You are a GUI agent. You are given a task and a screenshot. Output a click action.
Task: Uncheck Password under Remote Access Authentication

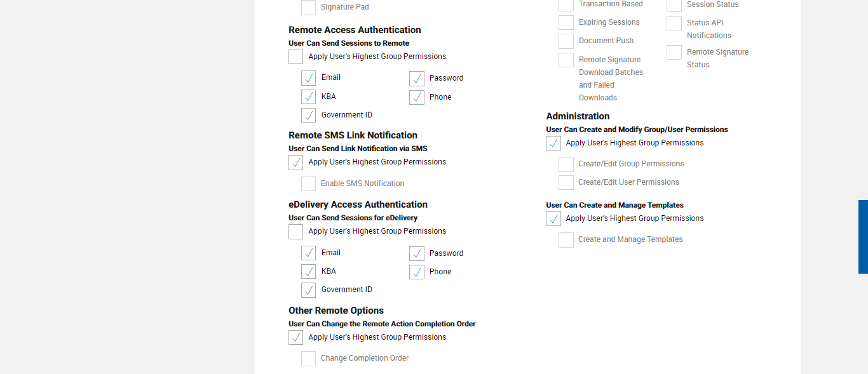coord(417,79)
